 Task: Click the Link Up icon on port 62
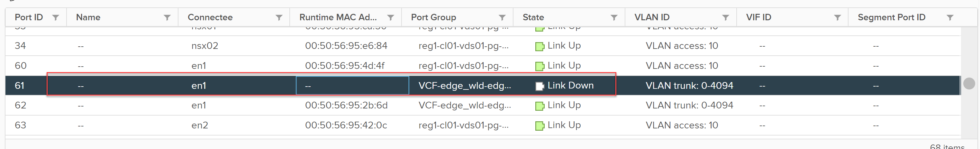click(540, 106)
